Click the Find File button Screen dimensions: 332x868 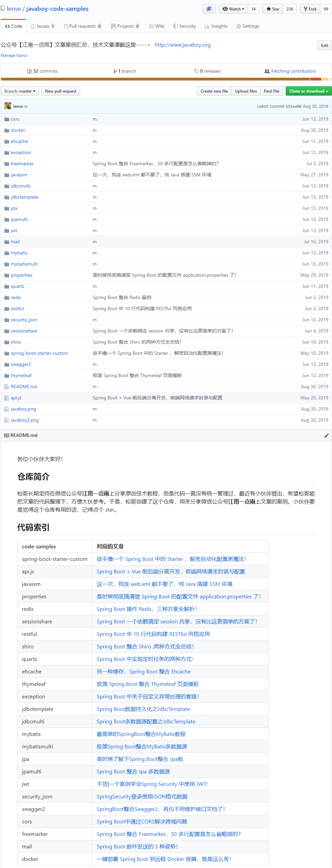pos(271,91)
